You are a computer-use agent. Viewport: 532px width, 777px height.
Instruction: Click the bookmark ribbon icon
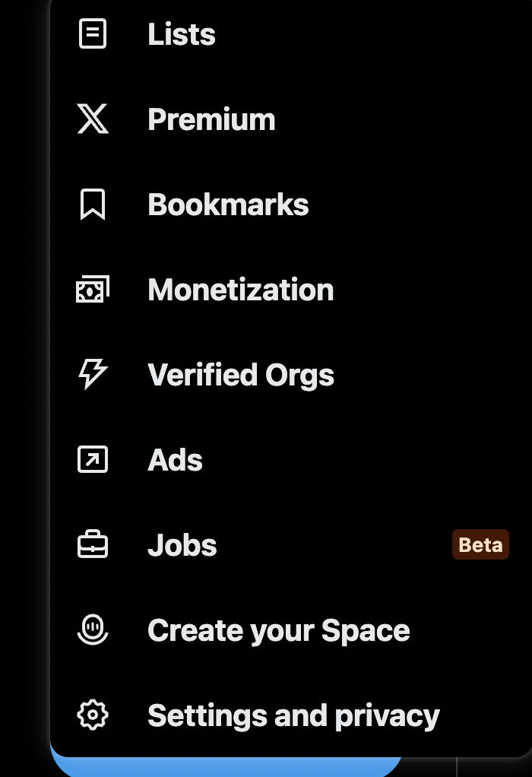pos(93,205)
